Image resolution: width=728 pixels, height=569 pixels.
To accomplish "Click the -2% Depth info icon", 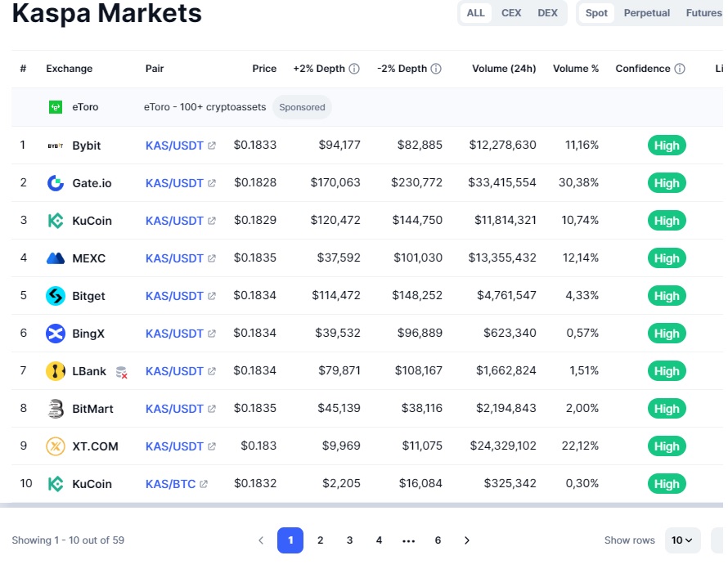I will [x=436, y=69].
